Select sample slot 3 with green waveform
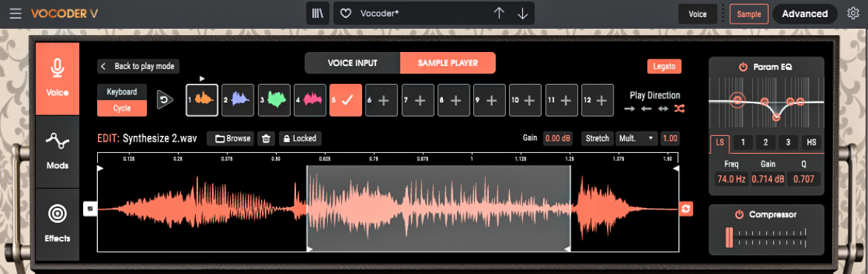This screenshot has height=274, width=868. point(274,100)
